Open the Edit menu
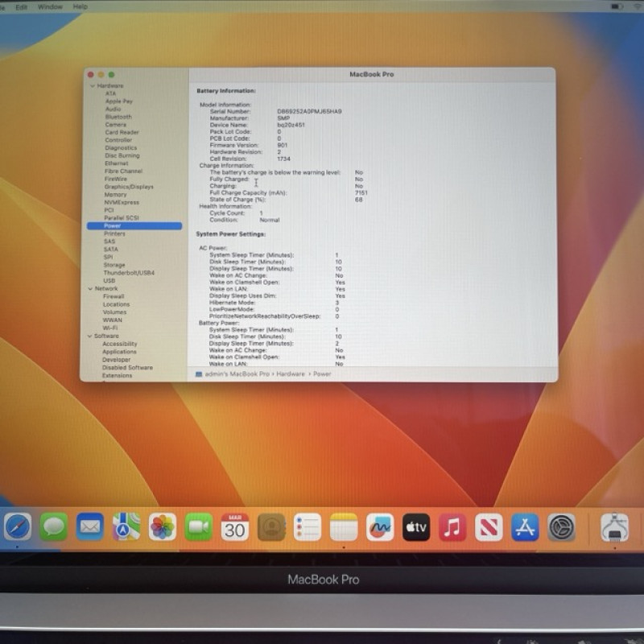The width and height of the screenshot is (644, 644). pyautogui.click(x=22, y=7)
